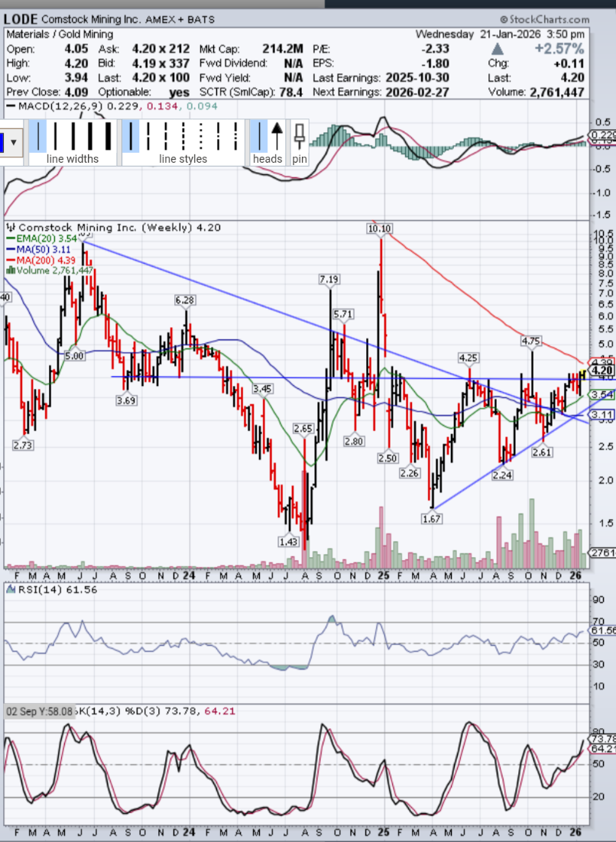This screenshot has width=616, height=842.
Task: Click the Mkt Cap value 214.2M
Action: (283, 48)
